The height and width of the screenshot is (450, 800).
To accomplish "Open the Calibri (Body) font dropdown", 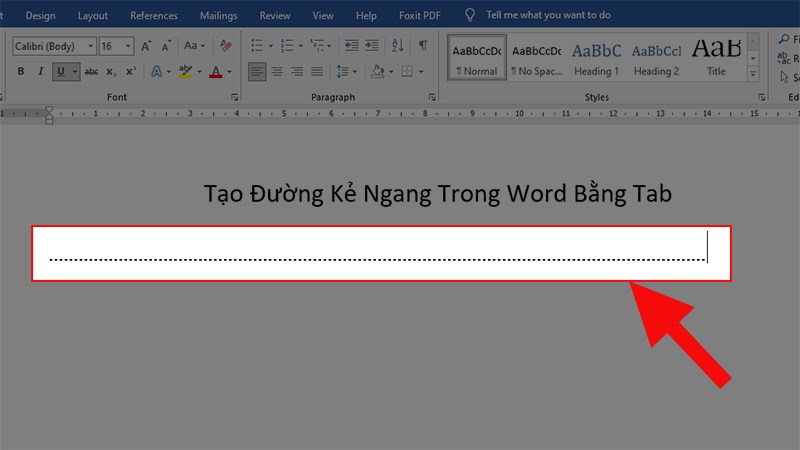I will (91, 46).
